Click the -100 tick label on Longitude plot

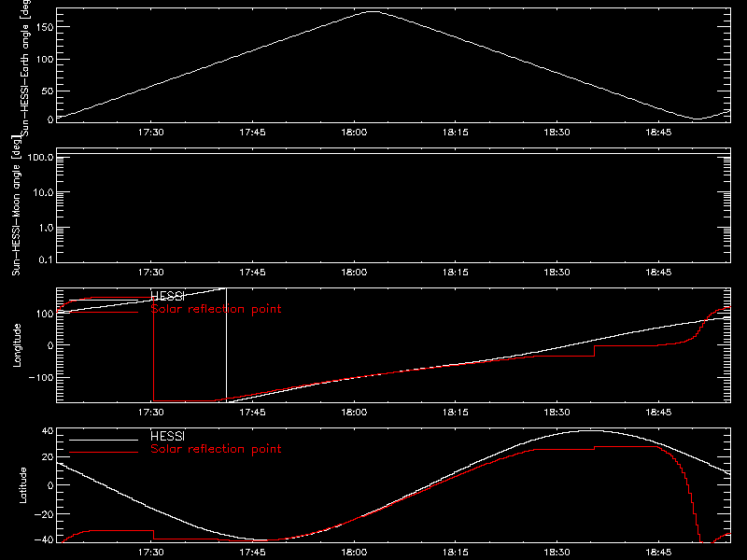pos(41,377)
